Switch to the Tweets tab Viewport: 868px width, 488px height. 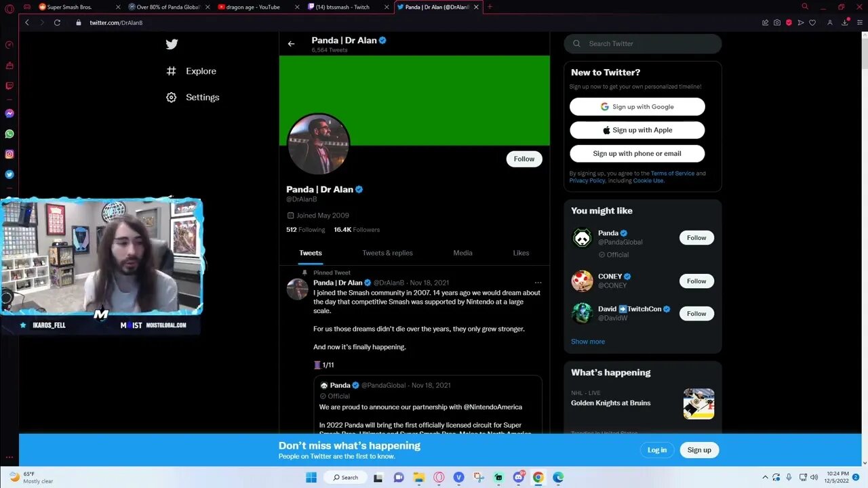[311, 253]
